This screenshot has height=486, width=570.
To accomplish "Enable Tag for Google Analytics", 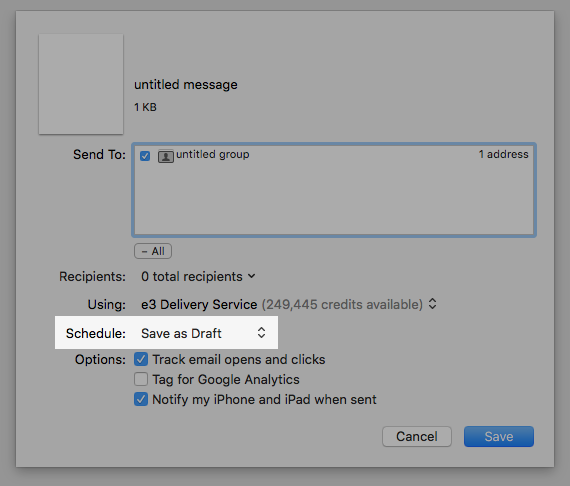I will click(x=141, y=379).
